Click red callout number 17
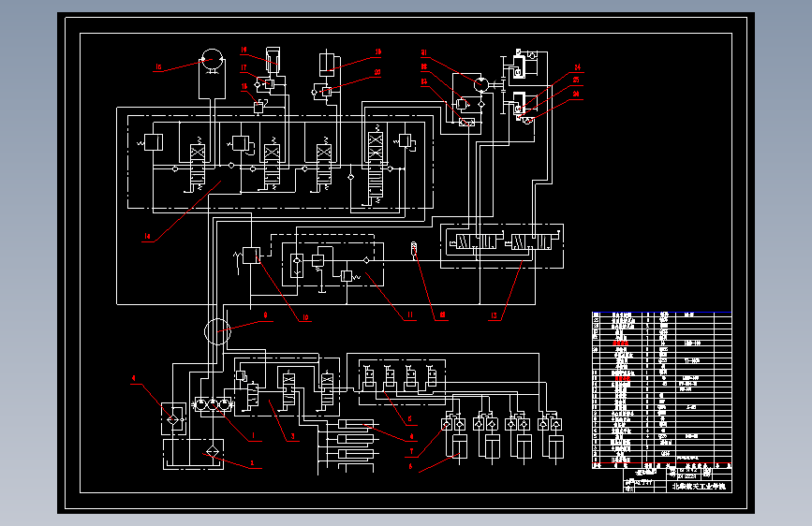812x526 pixels. (x=244, y=67)
